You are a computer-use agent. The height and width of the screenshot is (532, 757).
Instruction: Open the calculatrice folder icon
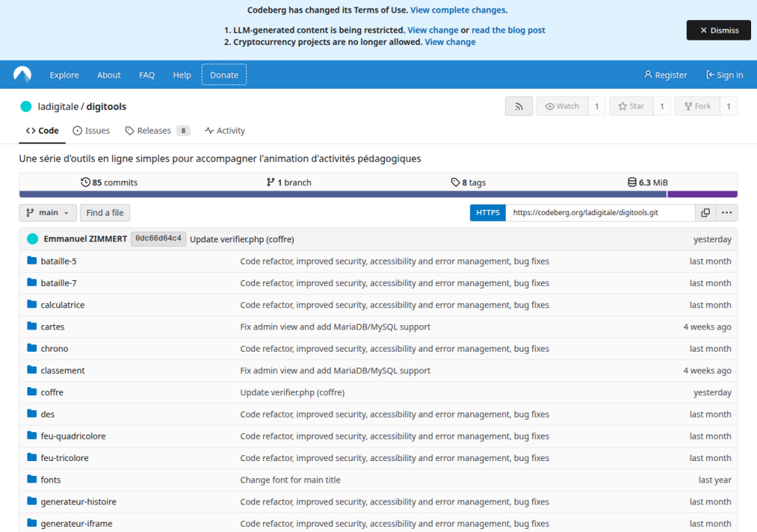click(32, 304)
